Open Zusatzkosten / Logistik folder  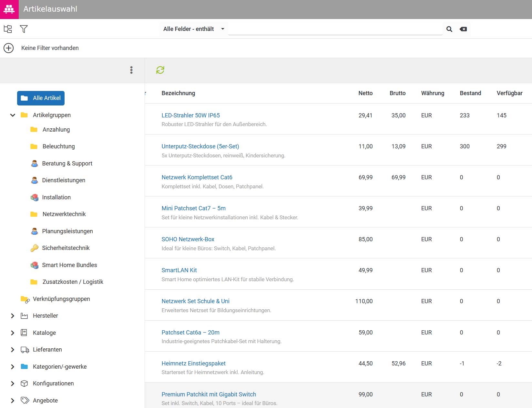[x=73, y=282]
